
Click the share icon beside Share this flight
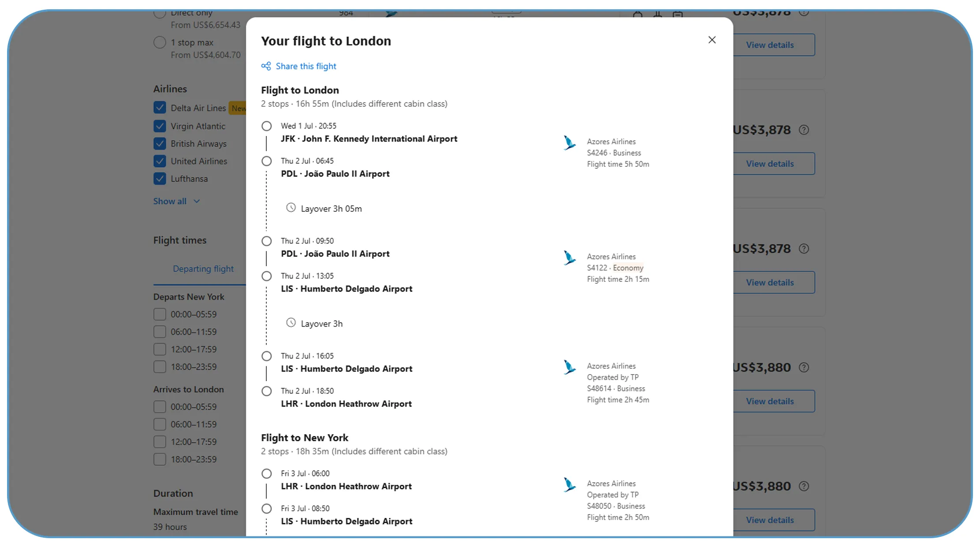pyautogui.click(x=266, y=66)
